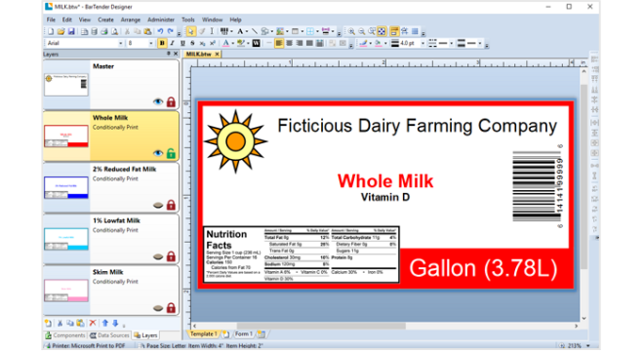Click the Save icon in the toolbar
Viewport: 644px width, 351px height.
(71, 31)
